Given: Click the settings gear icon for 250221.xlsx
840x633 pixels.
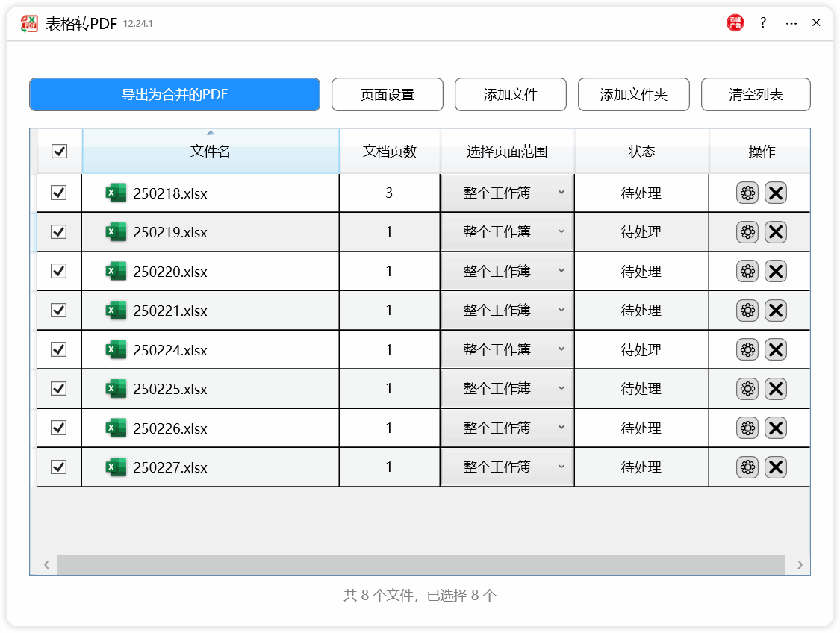Looking at the screenshot, I should [747, 310].
